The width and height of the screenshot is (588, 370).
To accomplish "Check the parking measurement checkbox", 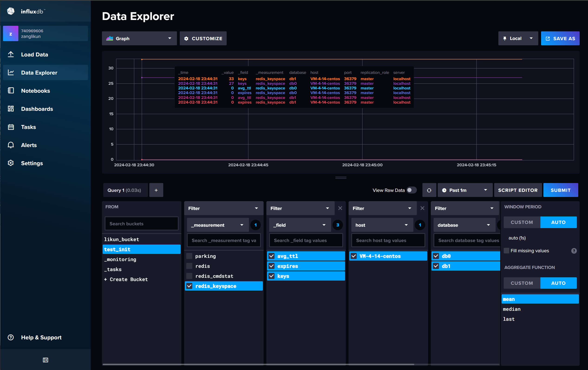I will (x=189, y=256).
